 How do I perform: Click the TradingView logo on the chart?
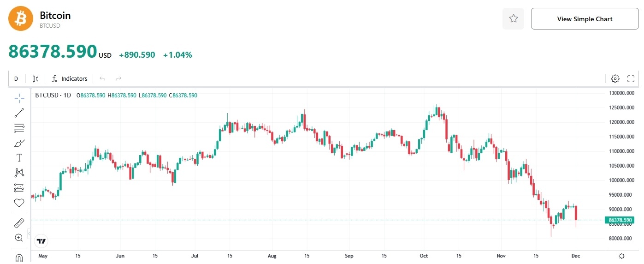click(x=41, y=241)
